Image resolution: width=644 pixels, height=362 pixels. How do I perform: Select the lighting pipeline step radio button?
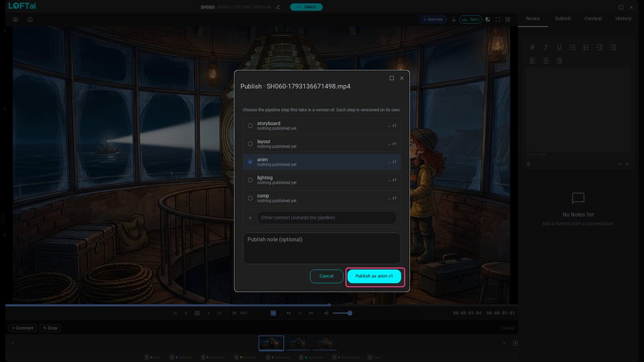[250, 180]
